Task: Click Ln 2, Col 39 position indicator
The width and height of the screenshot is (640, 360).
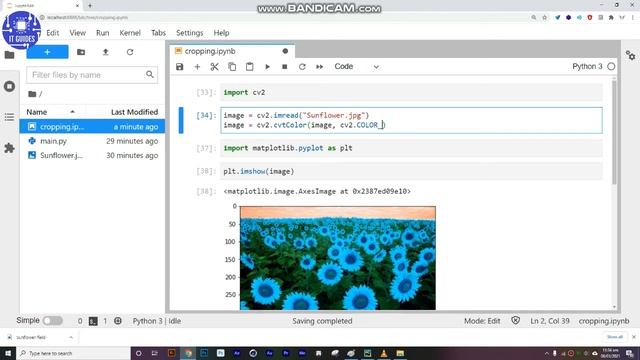Action: (x=550, y=321)
